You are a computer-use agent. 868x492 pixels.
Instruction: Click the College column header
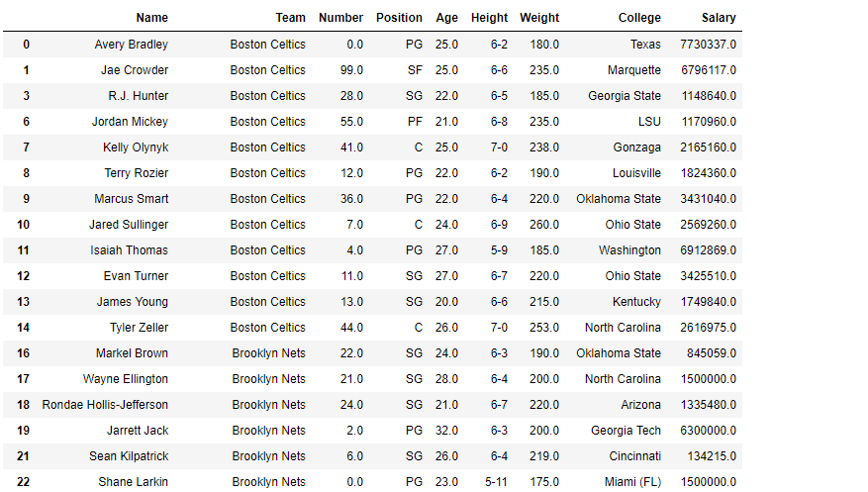coord(639,18)
